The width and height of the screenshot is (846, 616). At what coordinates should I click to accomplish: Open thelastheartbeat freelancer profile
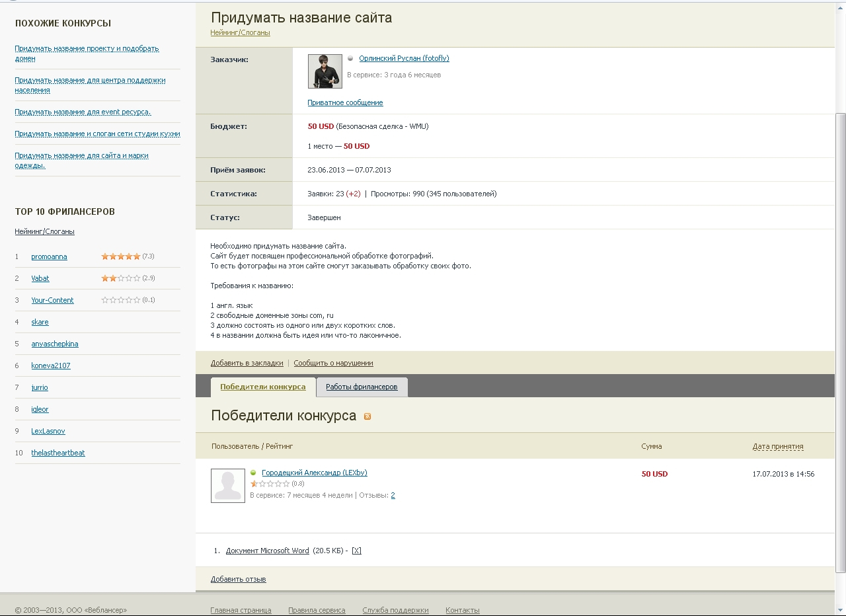tap(58, 453)
